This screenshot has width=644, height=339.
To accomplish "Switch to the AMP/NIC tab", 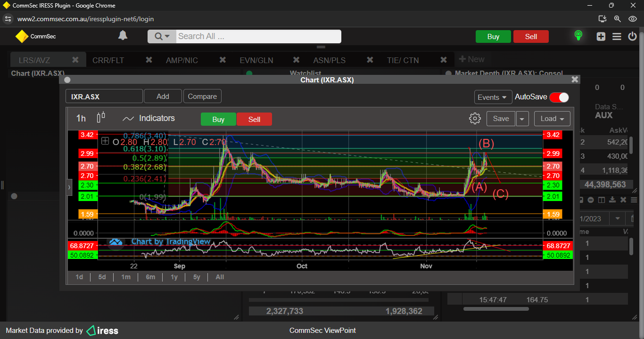I will pos(182,60).
